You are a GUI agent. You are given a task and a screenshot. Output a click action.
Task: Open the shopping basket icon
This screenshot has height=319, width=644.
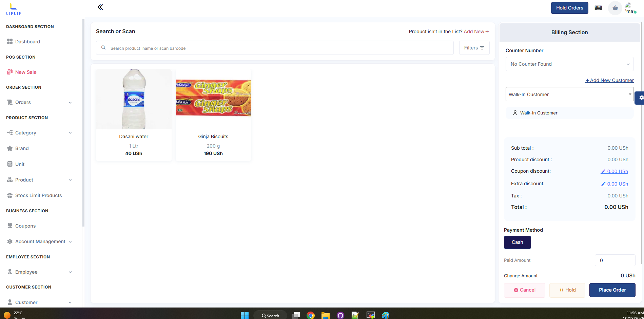615,8
